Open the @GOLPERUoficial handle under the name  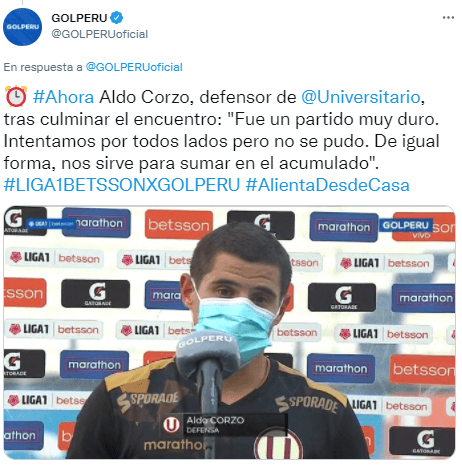tap(99, 34)
